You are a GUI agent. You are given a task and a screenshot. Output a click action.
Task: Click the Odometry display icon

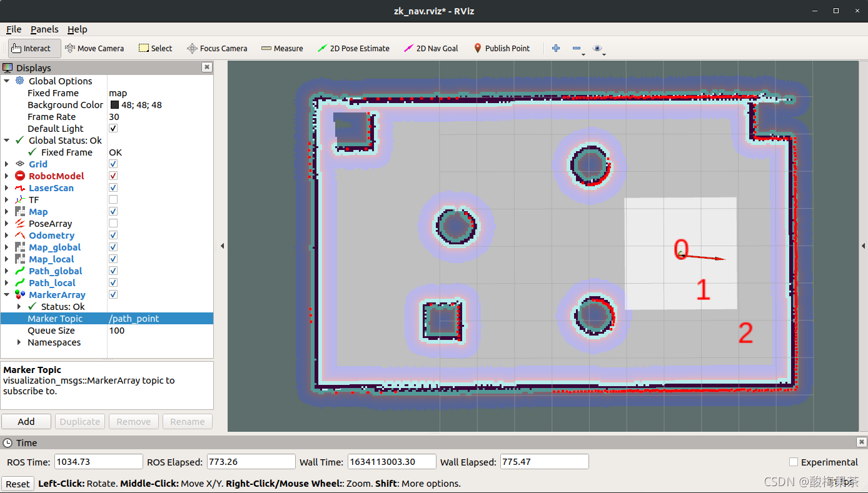pyautogui.click(x=20, y=235)
